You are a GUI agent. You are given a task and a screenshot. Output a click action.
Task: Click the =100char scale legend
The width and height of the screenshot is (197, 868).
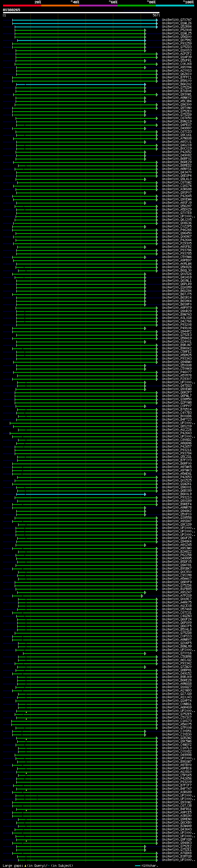point(147,865)
